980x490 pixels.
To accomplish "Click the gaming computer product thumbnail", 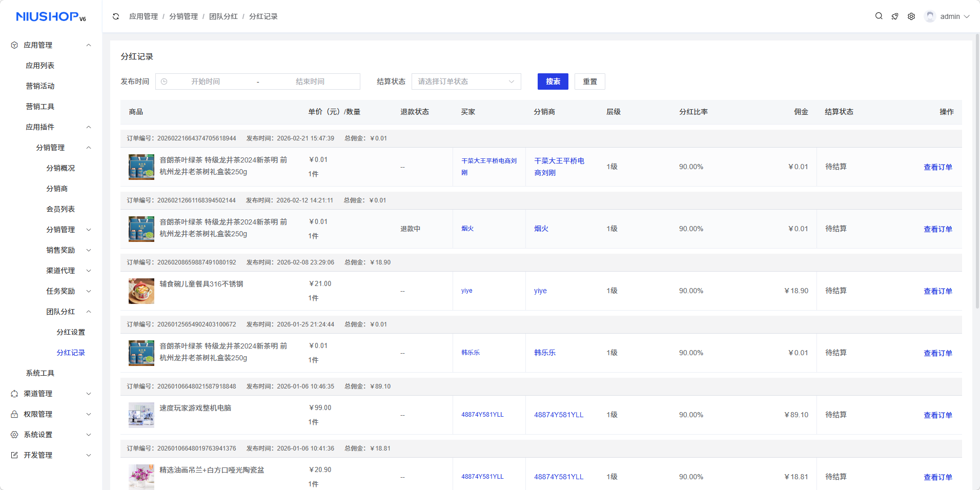I will (x=141, y=415).
